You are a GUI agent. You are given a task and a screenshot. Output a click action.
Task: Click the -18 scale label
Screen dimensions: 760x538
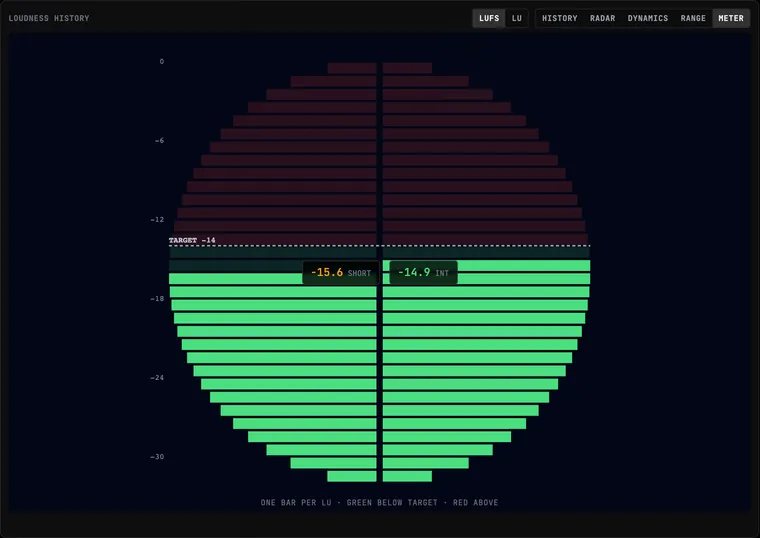click(157, 299)
